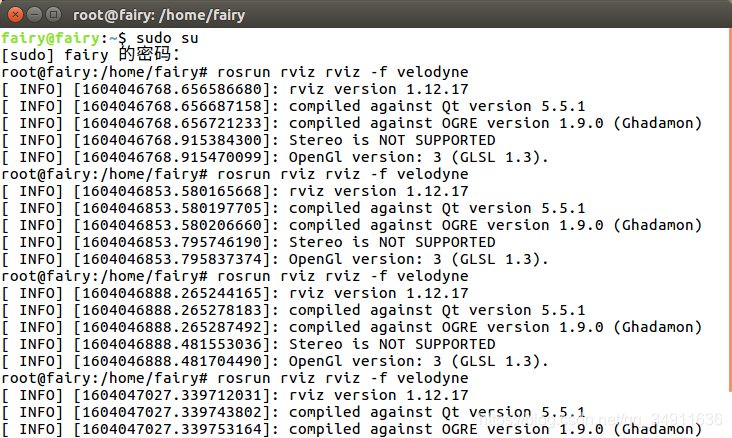732x438 pixels.
Task: Click OGRE version line stamped 1604046888.265287492
Action: click(352, 327)
